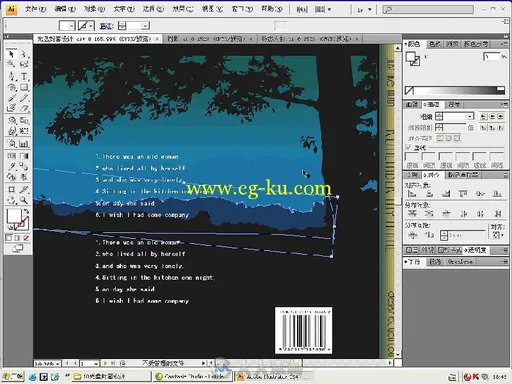Select the Pencil tool
This screenshot has height=384, width=512.
click(24, 98)
